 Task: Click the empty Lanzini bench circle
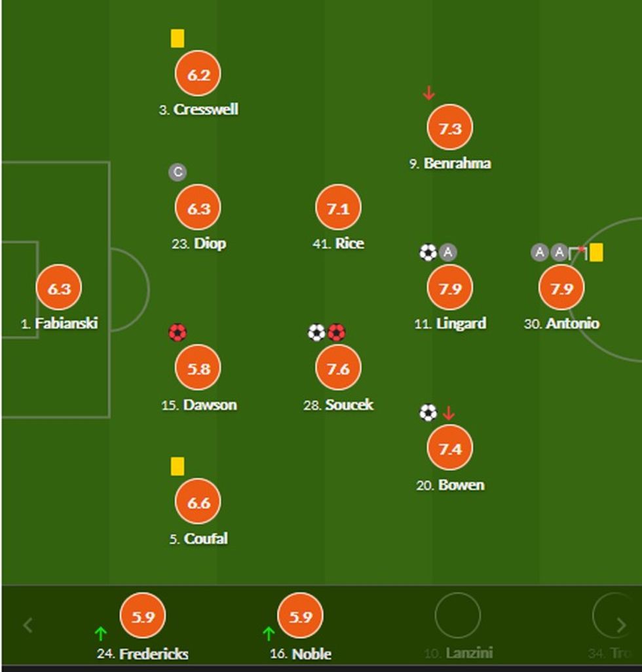[457, 616]
